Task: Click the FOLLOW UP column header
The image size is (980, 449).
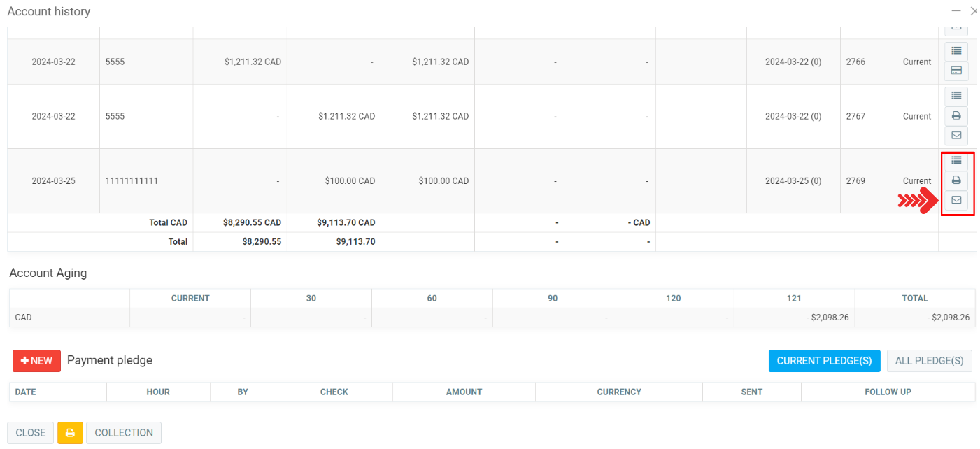Action: coord(888,392)
